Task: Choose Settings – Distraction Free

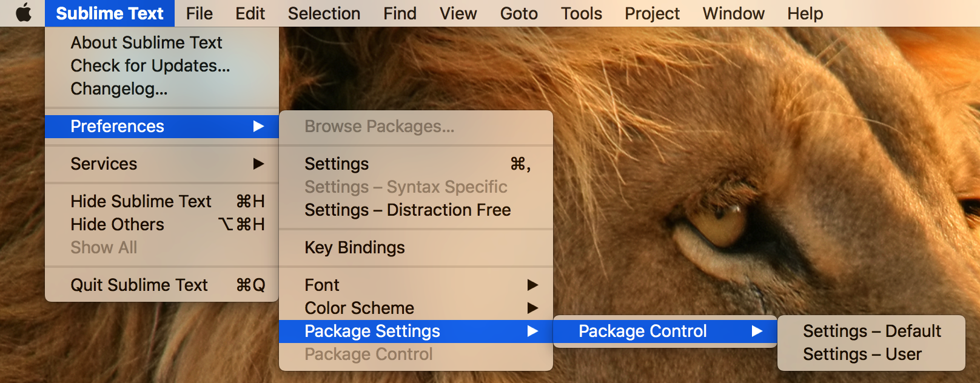Action: (x=416, y=210)
